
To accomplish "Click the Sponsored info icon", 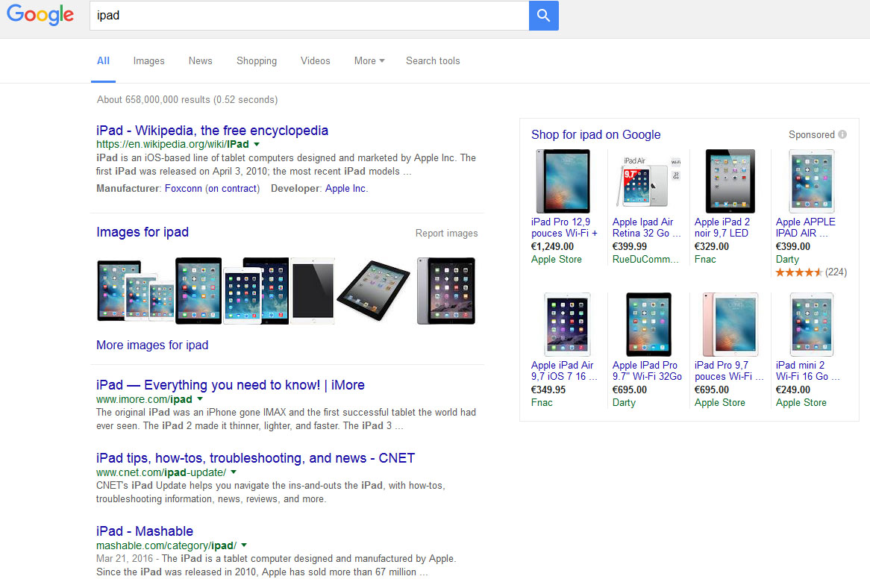I will coord(842,134).
